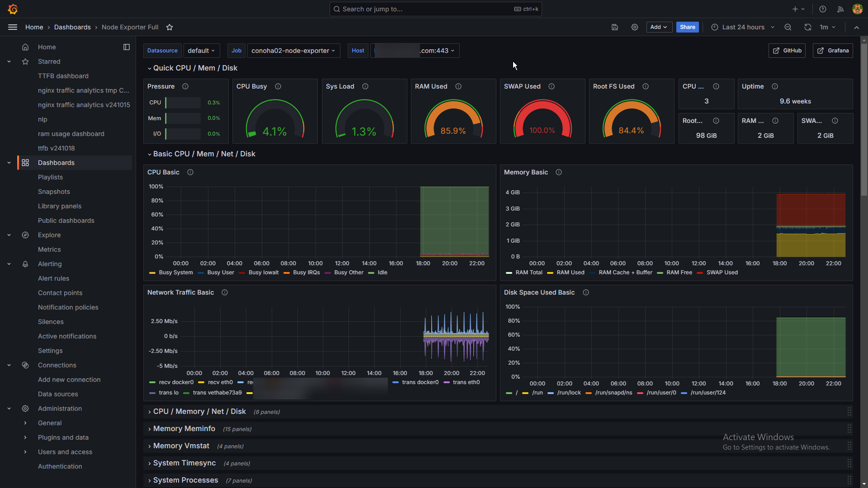This screenshot has height=488, width=868.
Task: Toggle Idle series in CPU Basic legend
Action: coord(382,272)
